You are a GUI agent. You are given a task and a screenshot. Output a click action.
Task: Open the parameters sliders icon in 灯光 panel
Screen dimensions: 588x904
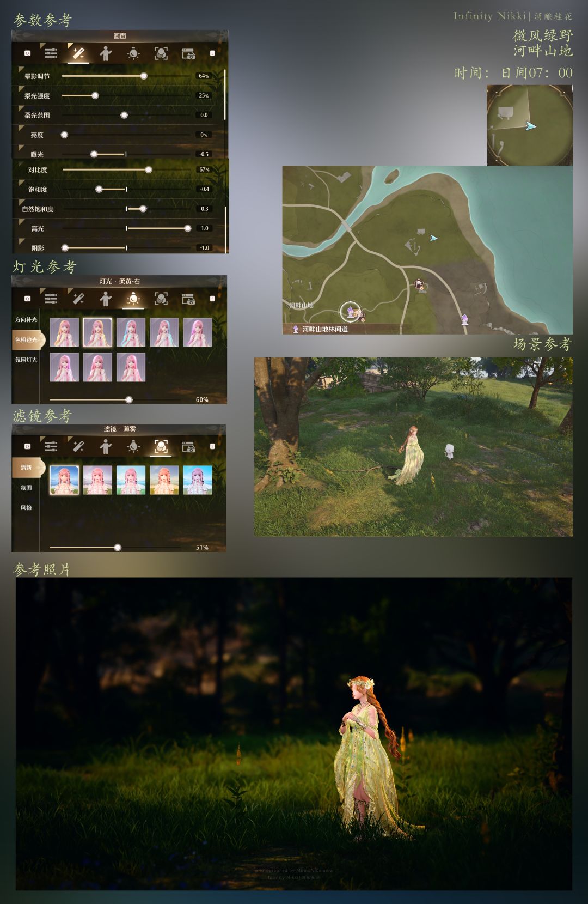51,298
